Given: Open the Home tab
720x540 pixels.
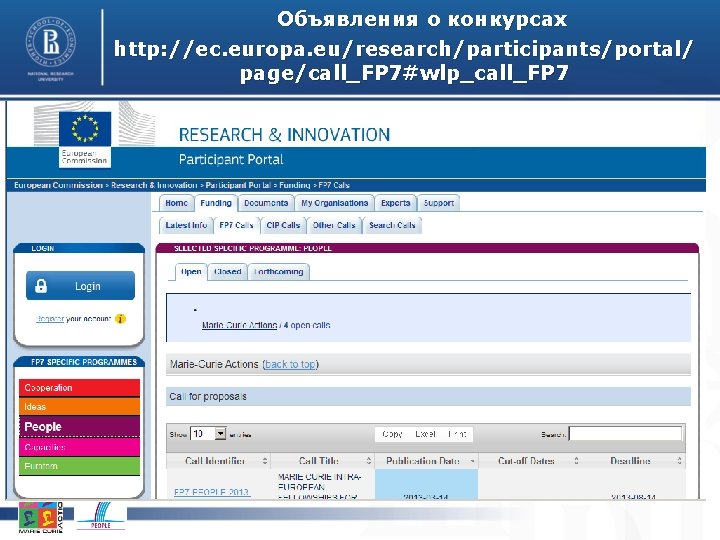Looking at the screenshot, I should click(x=176, y=203).
